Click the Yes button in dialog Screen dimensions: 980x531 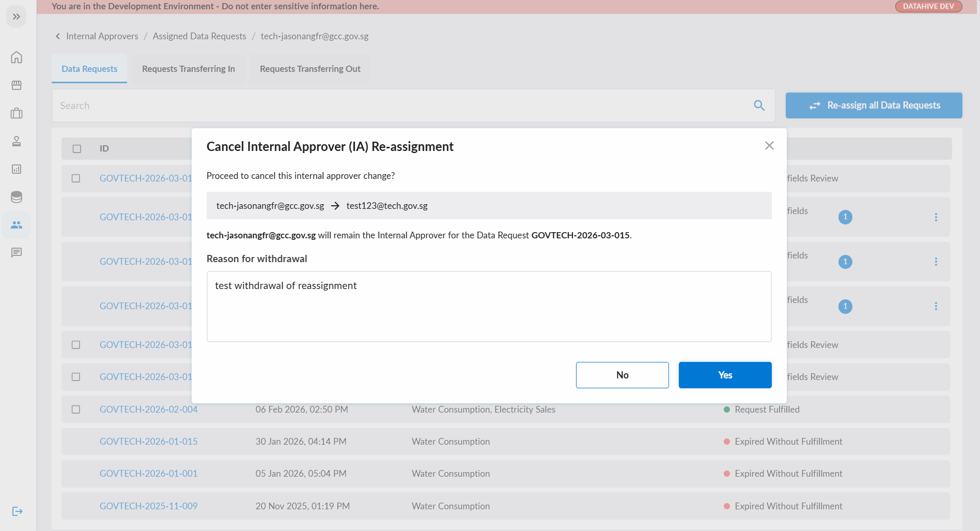click(x=725, y=375)
